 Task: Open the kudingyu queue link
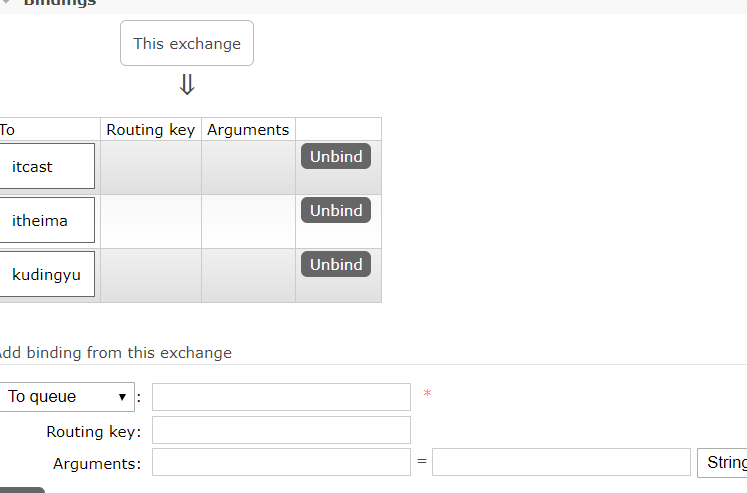pyautogui.click(x=46, y=275)
